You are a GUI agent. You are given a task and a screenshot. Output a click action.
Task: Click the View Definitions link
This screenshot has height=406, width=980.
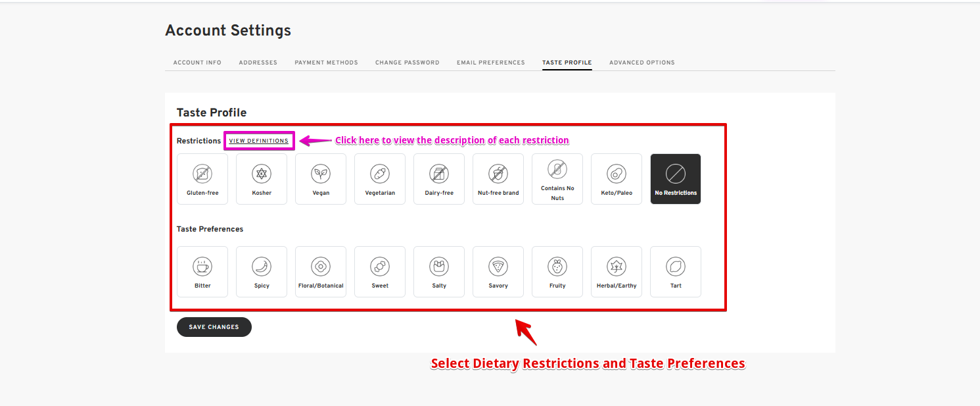[258, 141]
